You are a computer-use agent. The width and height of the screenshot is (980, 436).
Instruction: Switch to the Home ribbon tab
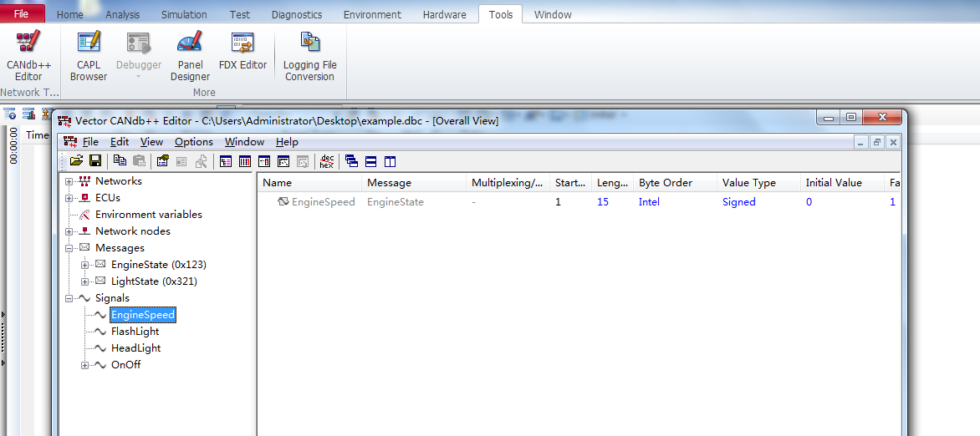tap(70, 14)
